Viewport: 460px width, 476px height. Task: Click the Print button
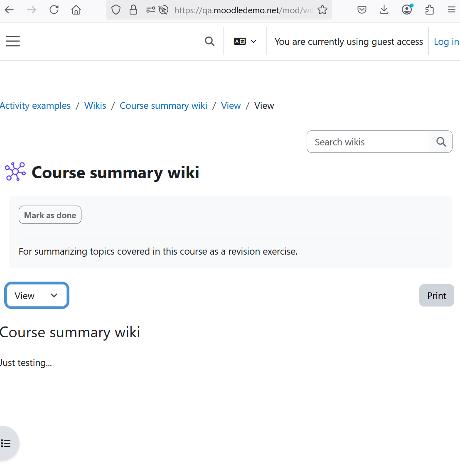(x=437, y=295)
